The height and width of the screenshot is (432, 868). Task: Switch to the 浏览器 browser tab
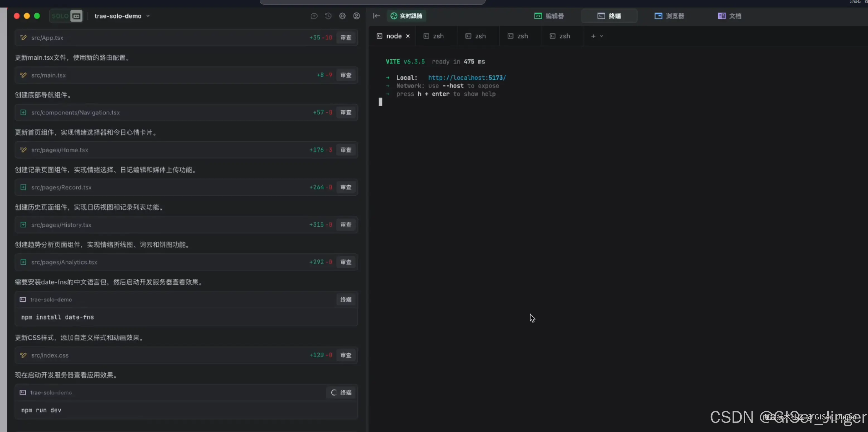(669, 16)
